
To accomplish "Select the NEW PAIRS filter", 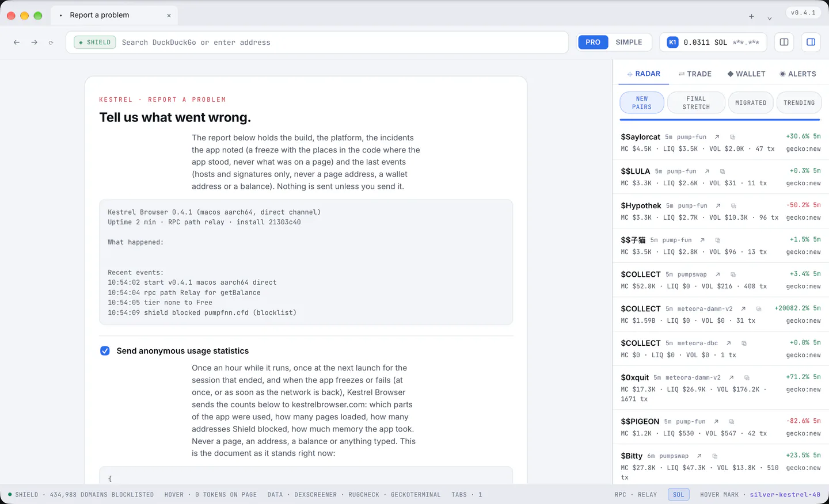I will pyautogui.click(x=642, y=103).
